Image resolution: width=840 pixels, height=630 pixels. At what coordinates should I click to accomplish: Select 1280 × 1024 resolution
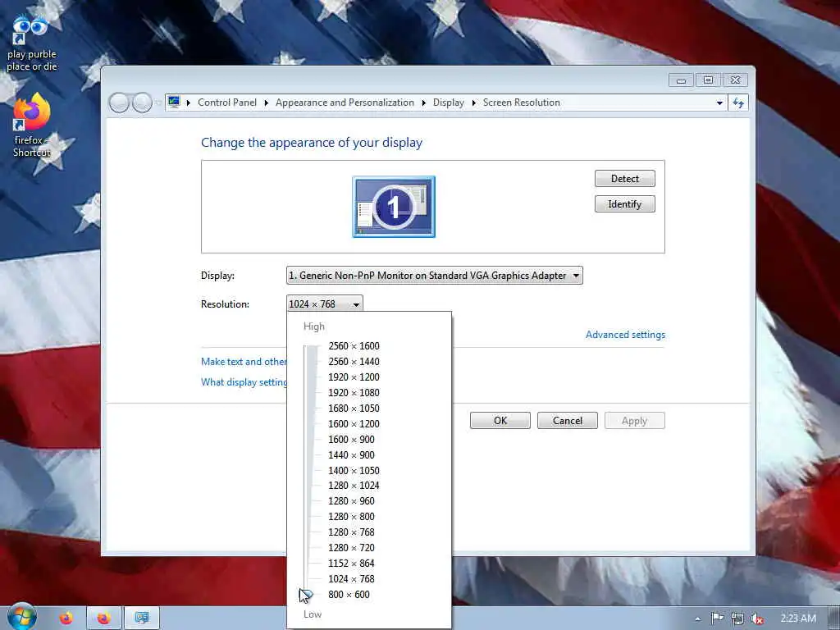pyautogui.click(x=354, y=486)
